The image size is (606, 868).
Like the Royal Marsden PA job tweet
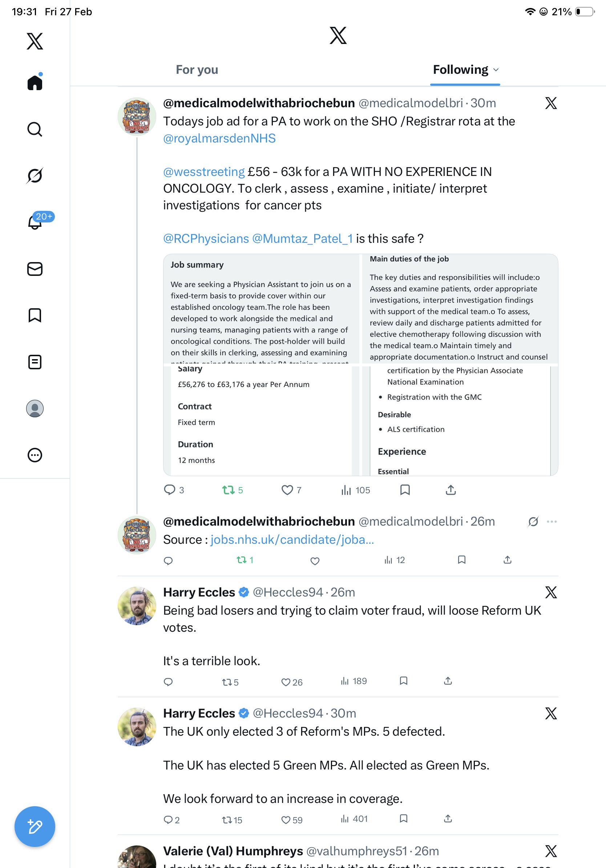287,490
